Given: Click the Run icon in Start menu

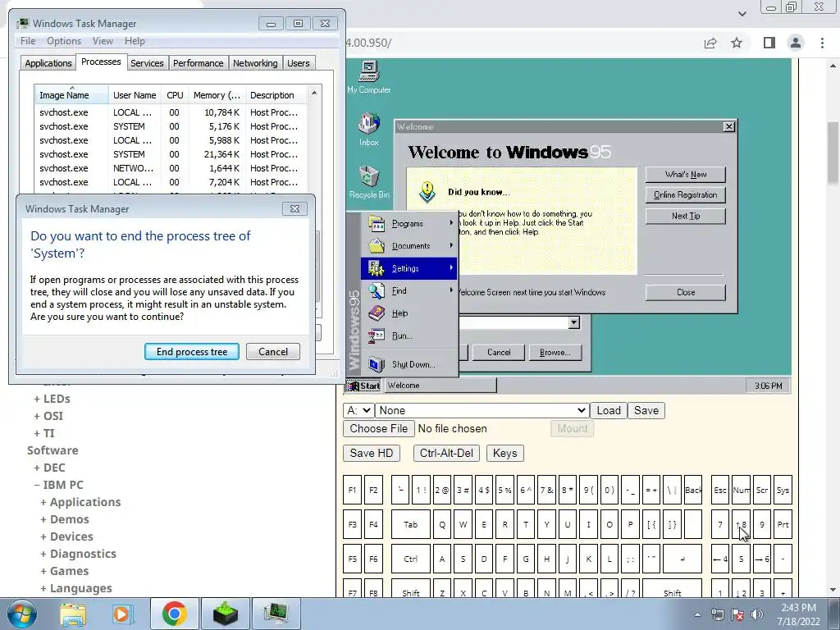Looking at the screenshot, I should pyautogui.click(x=377, y=336).
